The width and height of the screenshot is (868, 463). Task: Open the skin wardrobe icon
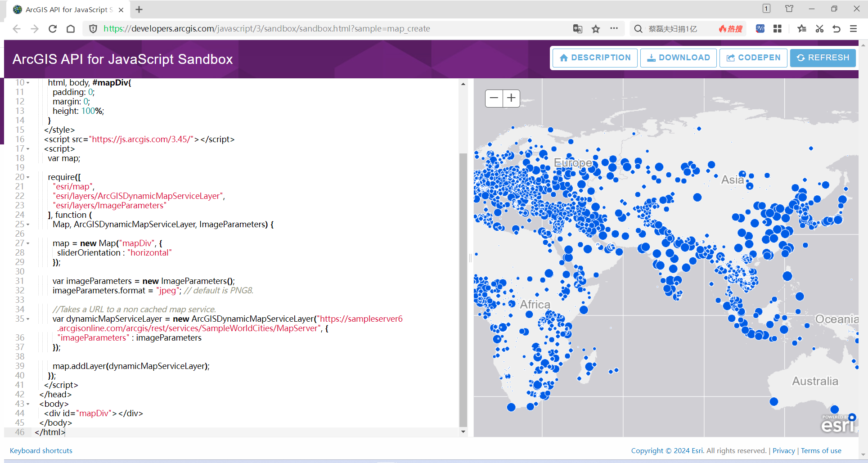[x=789, y=9]
